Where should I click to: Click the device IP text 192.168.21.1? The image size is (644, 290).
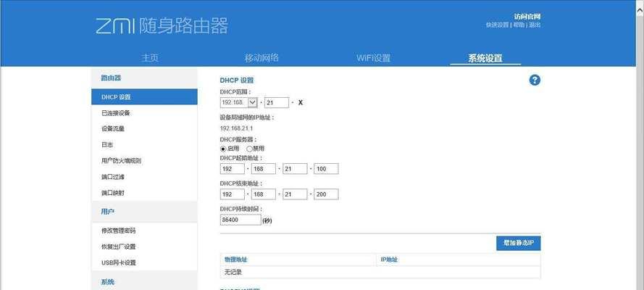(x=237, y=128)
